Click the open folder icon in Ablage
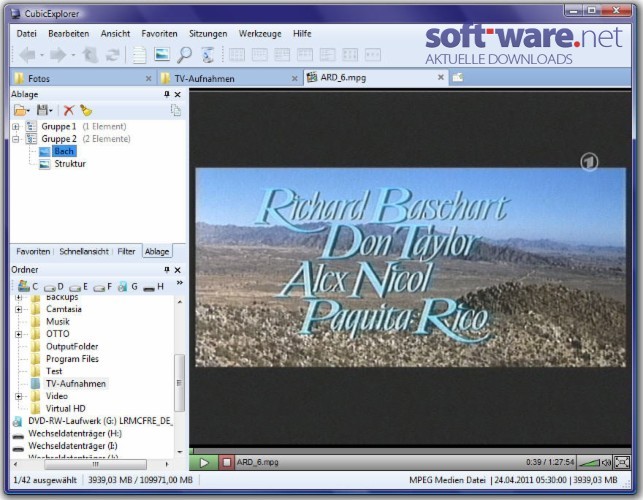Viewport: 643px width, 500px height. 20,110
